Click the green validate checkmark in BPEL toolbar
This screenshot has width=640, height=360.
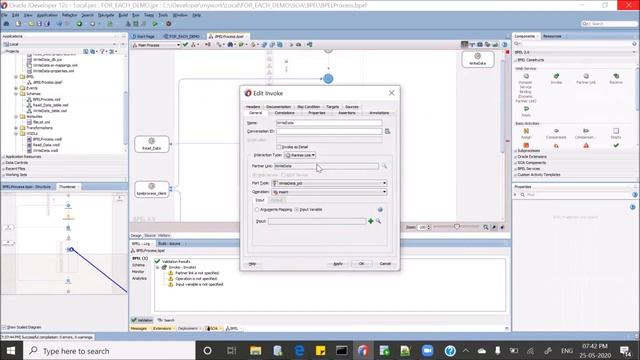[x=185, y=44]
